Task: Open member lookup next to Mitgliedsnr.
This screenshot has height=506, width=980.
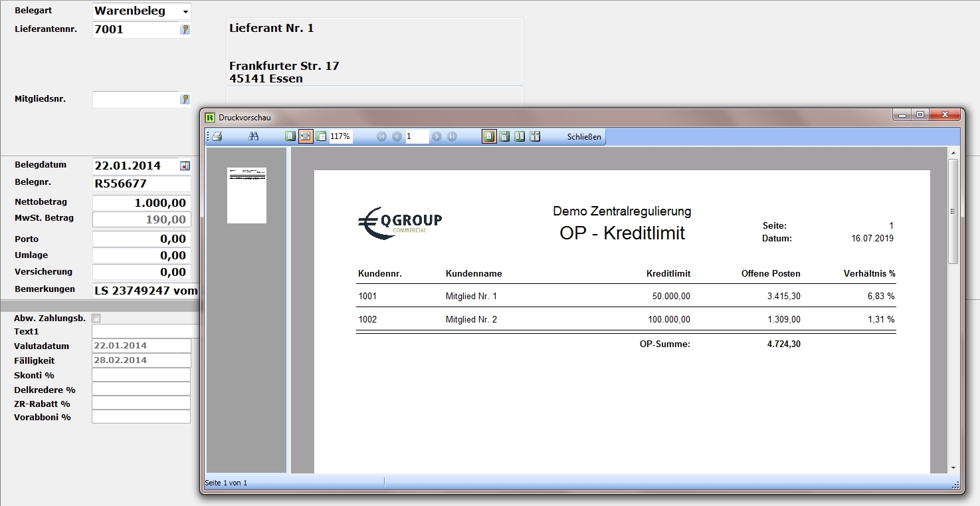Action: (185, 99)
